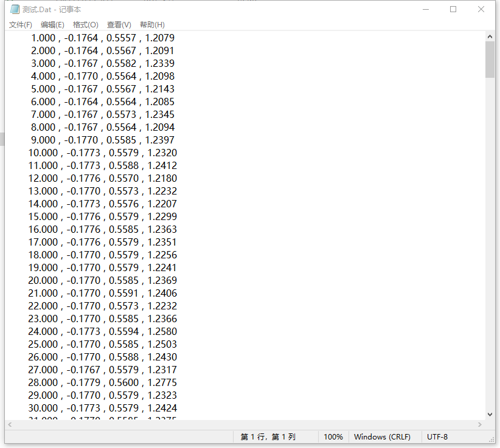Close the 测试.Dat Notepad window
This screenshot has height=448, width=500.
click(x=481, y=10)
